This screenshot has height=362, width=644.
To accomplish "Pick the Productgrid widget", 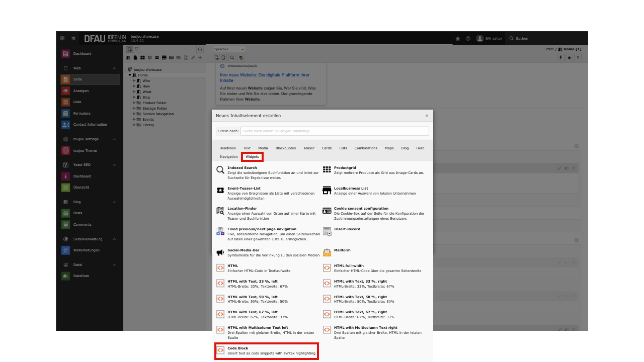I will (x=374, y=170).
